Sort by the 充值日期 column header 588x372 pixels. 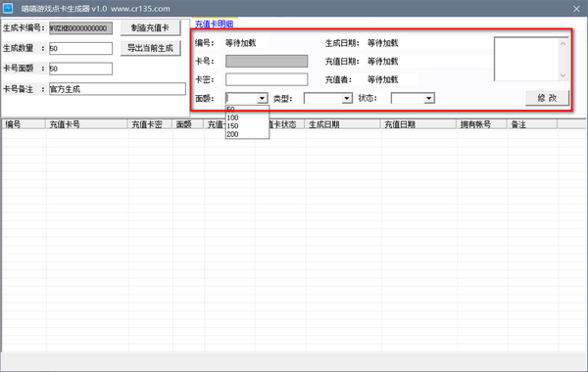coord(418,124)
